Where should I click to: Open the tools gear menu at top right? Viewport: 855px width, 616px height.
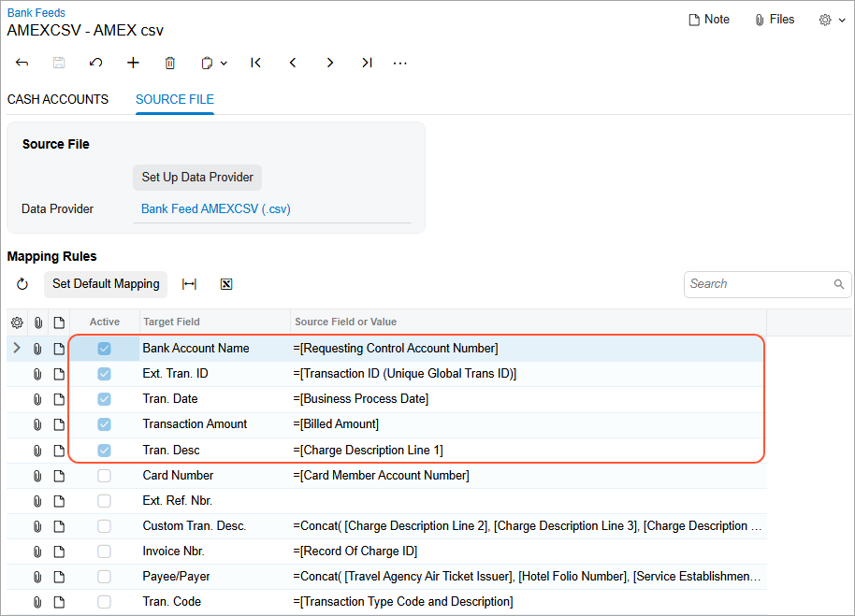point(833,21)
